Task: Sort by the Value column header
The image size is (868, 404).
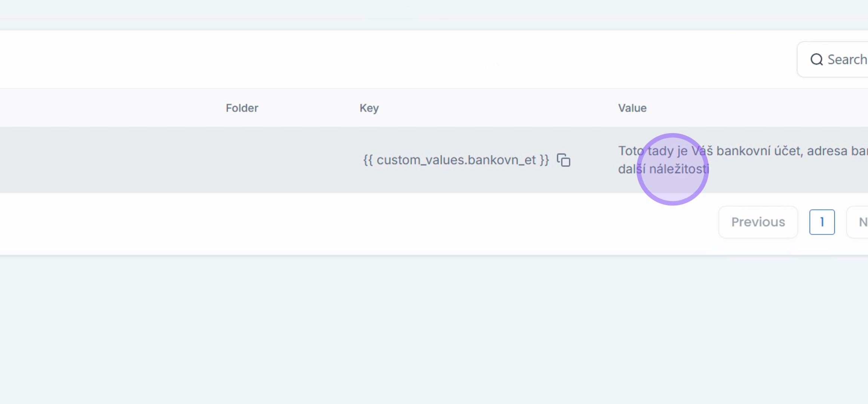Action: pyautogui.click(x=632, y=108)
